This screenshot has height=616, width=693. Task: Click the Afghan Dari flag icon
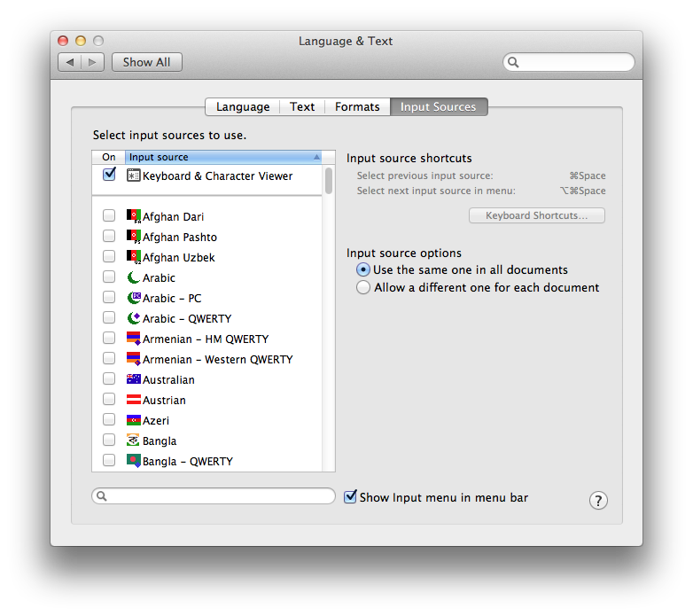[x=134, y=216]
